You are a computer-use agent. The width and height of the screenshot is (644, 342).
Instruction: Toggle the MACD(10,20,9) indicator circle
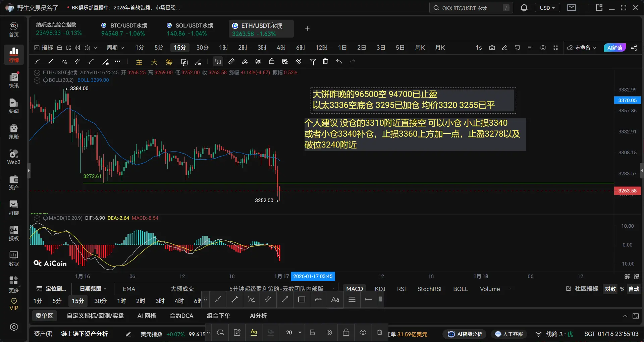[37, 218]
